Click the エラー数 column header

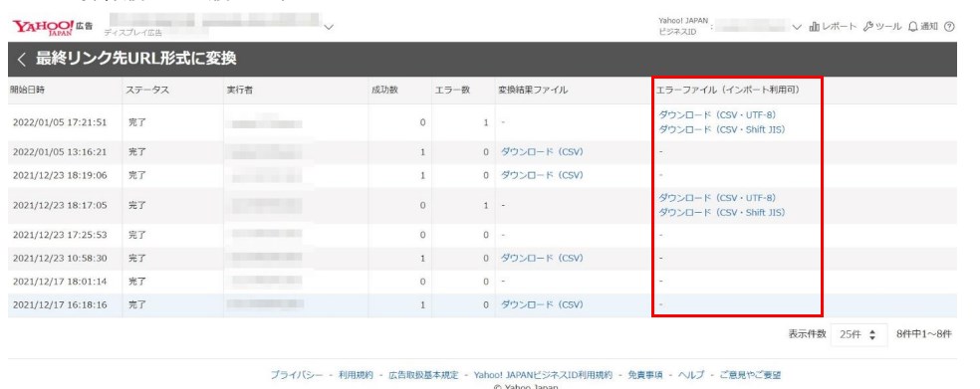point(452,90)
